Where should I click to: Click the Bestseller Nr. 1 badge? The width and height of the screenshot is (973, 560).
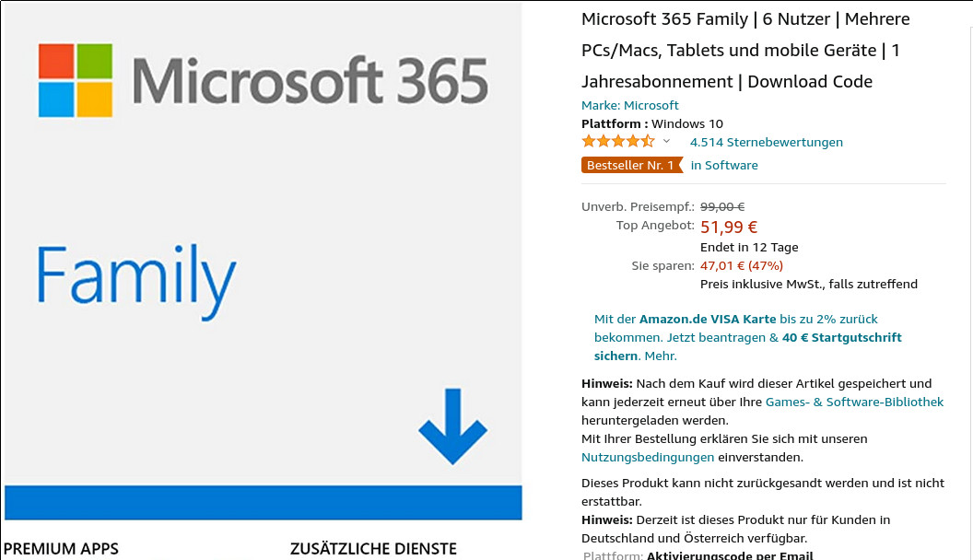pos(632,165)
